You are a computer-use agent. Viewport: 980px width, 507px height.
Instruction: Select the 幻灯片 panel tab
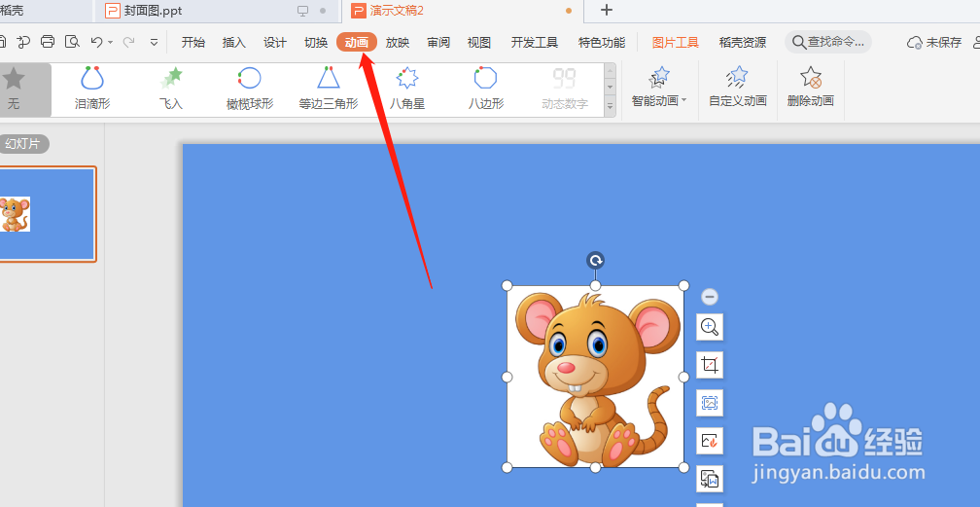click(x=23, y=144)
